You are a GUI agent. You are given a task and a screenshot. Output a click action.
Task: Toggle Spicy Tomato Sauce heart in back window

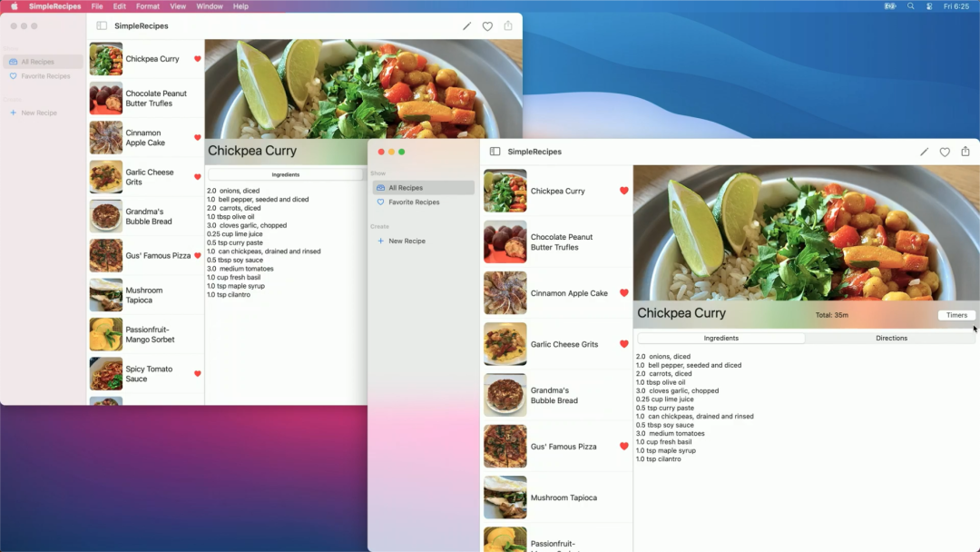[x=198, y=374]
